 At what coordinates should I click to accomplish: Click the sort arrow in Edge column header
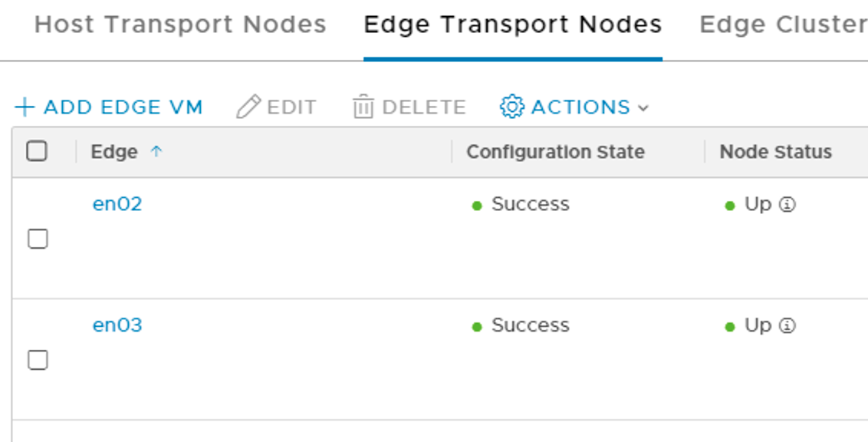pyautogui.click(x=156, y=152)
